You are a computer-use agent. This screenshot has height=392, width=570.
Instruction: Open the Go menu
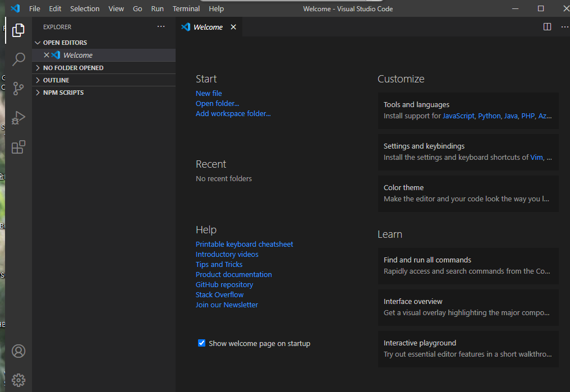click(137, 9)
